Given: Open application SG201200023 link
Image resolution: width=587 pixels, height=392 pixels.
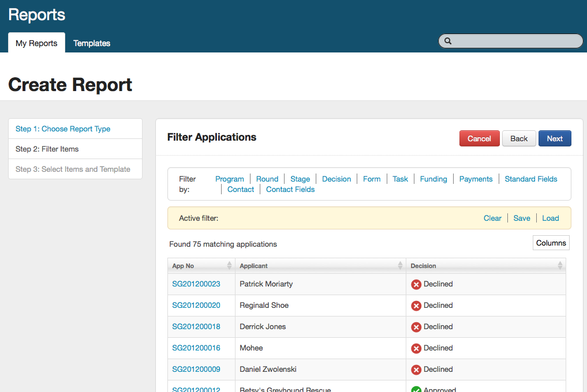Looking at the screenshot, I should point(196,284).
